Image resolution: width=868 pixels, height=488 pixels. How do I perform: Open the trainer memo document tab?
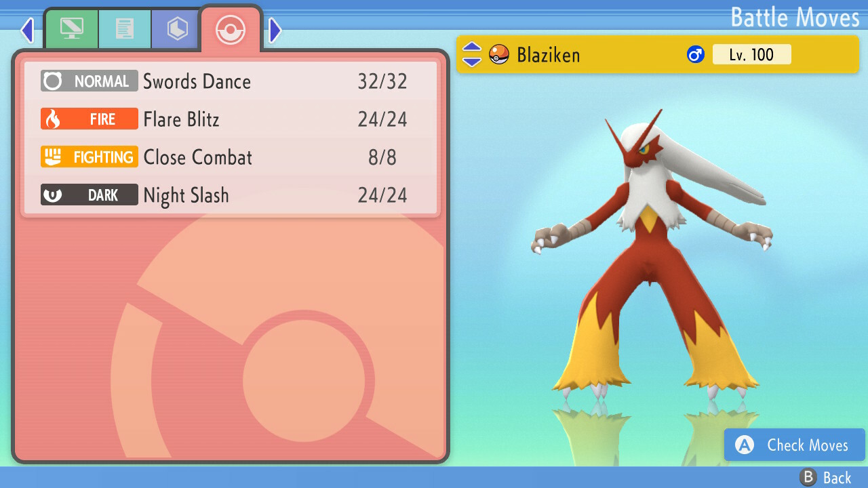(124, 29)
